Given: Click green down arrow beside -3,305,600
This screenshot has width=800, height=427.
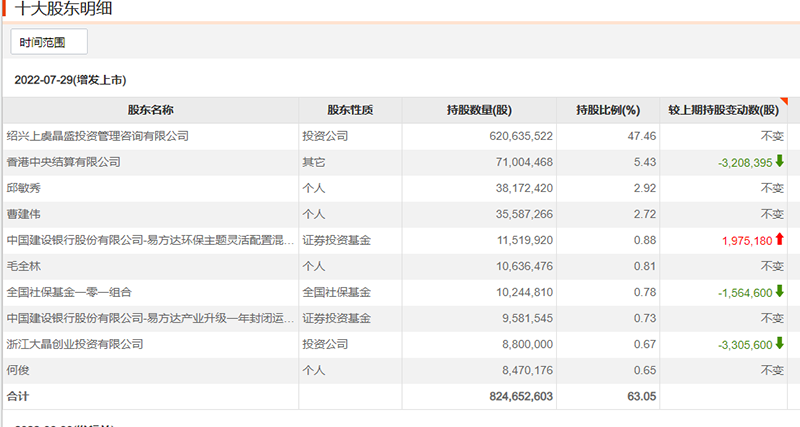Looking at the screenshot, I should pos(780,343).
